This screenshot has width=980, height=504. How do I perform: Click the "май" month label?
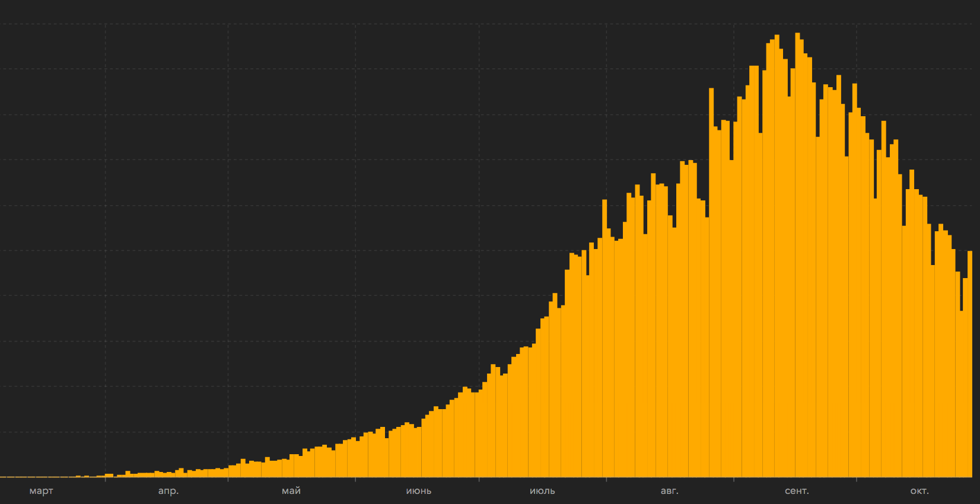[291, 491]
